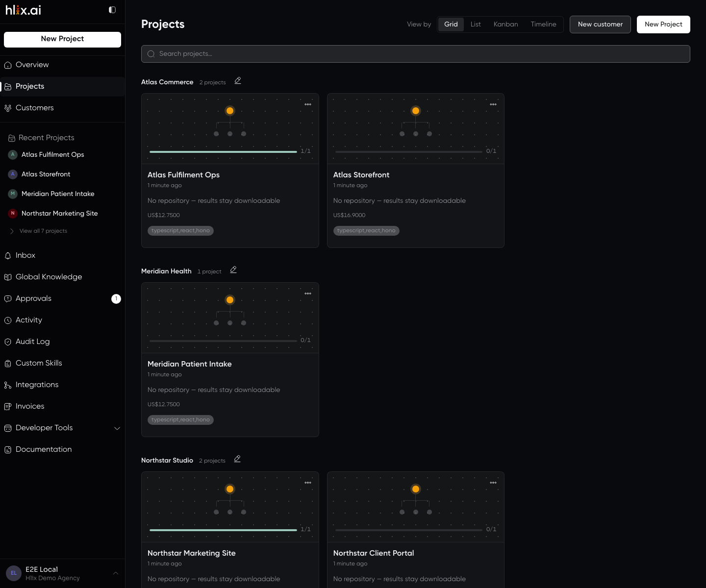Image resolution: width=706 pixels, height=588 pixels.
Task: Open the Atlas Storefront card options menu
Action: click(x=493, y=104)
